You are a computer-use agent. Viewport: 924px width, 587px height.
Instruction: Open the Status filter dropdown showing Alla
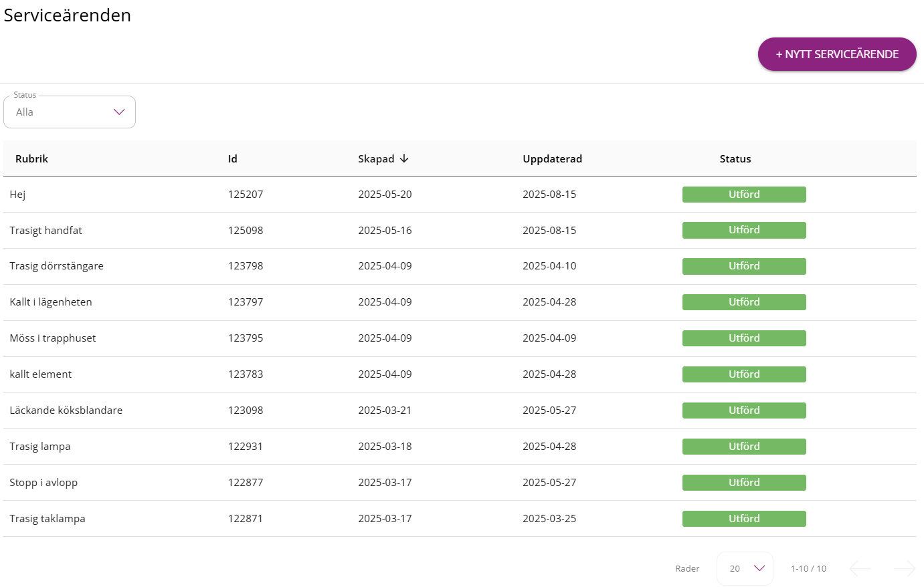[70, 112]
